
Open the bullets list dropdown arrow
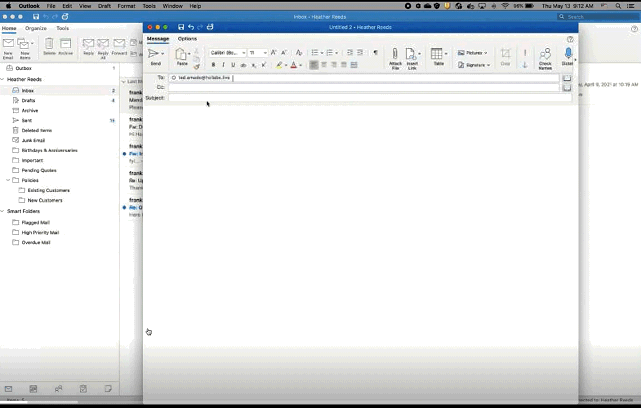tap(322, 53)
